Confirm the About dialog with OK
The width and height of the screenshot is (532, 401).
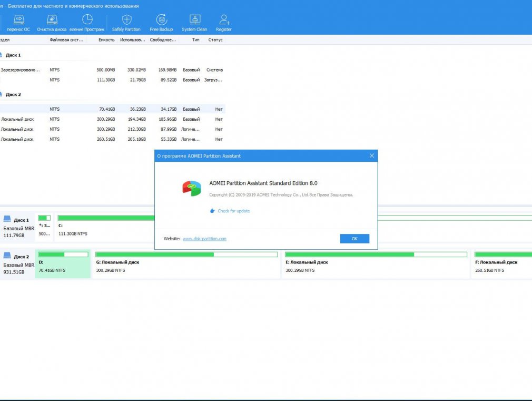[x=354, y=239]
